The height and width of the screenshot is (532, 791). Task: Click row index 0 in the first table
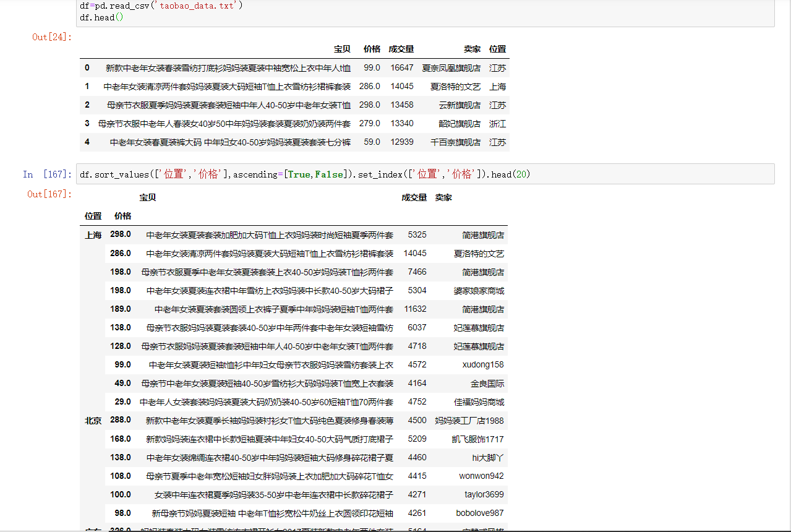pos(87,67)
